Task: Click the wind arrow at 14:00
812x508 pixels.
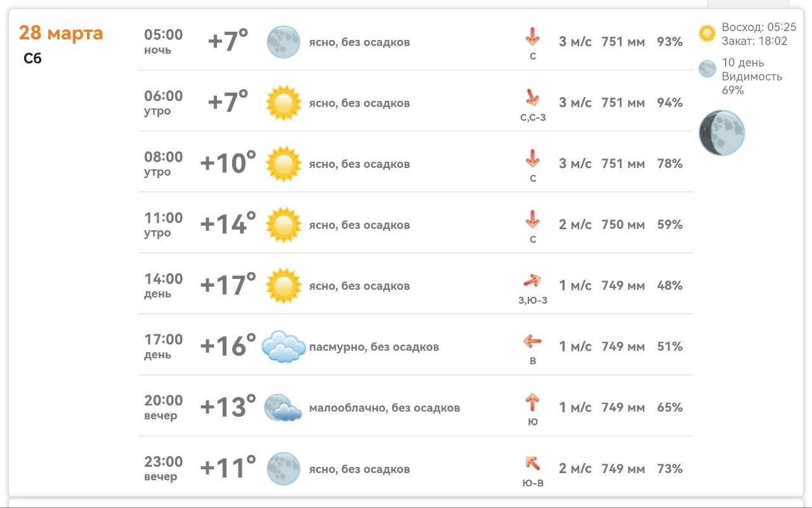Action: point(532,281)
